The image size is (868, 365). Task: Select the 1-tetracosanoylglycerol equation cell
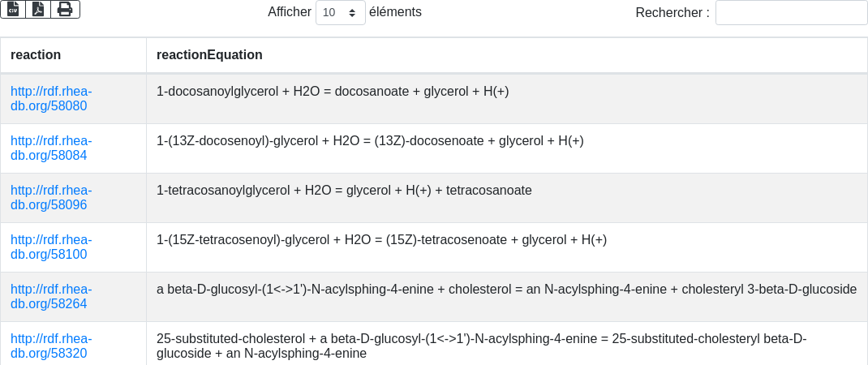(x=344, y=191)
